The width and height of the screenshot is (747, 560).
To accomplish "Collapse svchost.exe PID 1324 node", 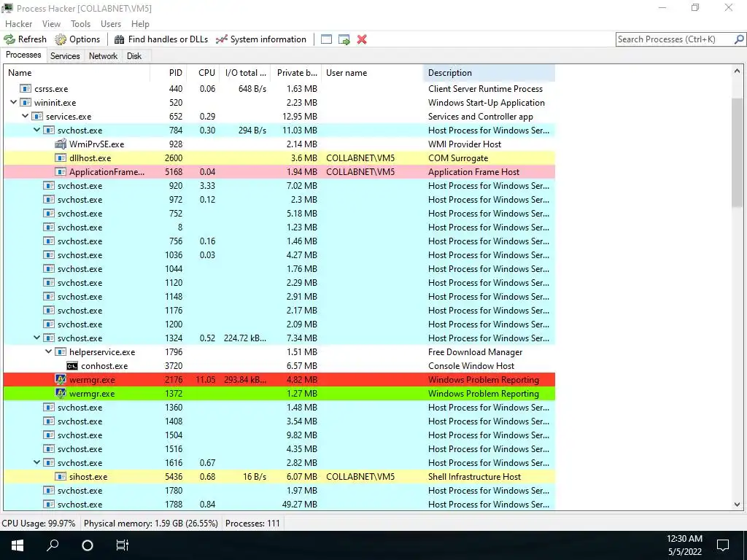I will click(36, 338).
